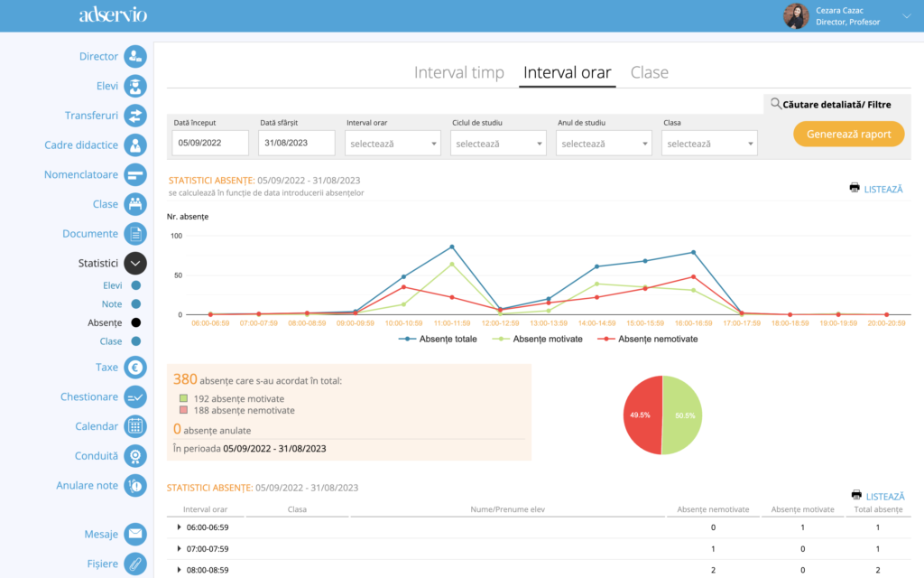924x578 pixels.
Task: Click the Mesaje envelope icon
Action: click(135, 534)
